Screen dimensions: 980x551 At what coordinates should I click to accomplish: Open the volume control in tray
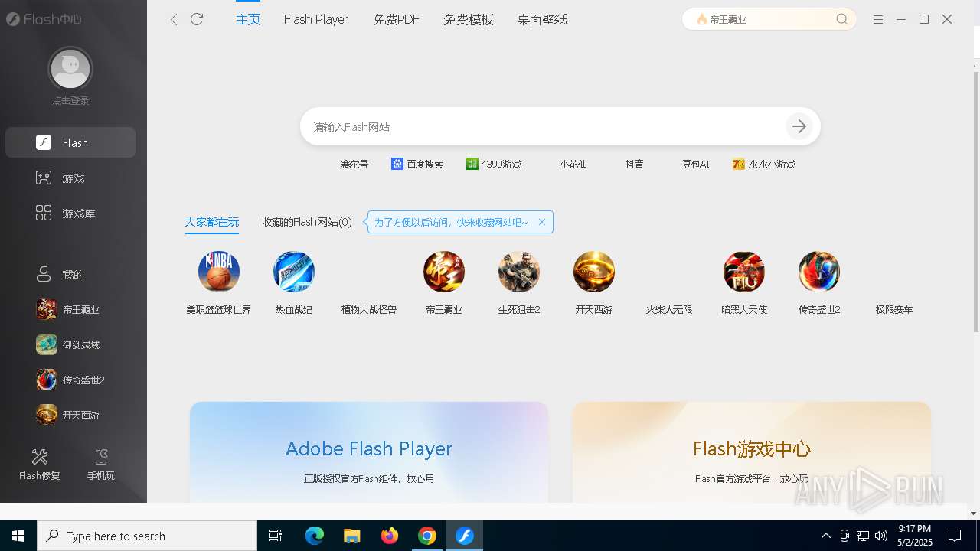881,536
